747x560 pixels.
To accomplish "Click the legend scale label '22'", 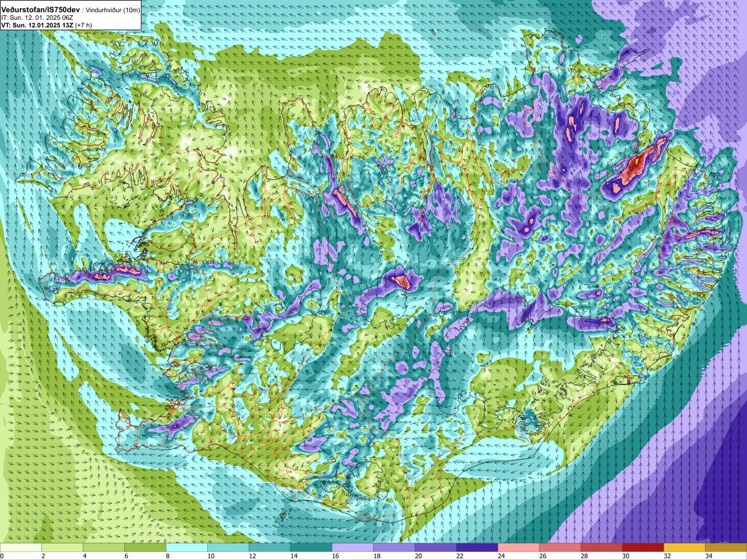I will click(459, 556).
